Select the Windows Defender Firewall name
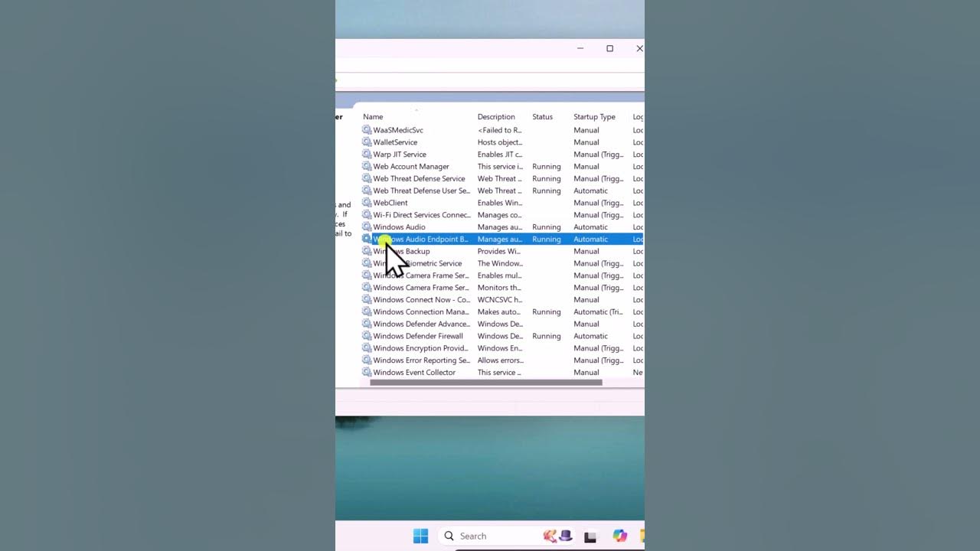 point(418,337)
